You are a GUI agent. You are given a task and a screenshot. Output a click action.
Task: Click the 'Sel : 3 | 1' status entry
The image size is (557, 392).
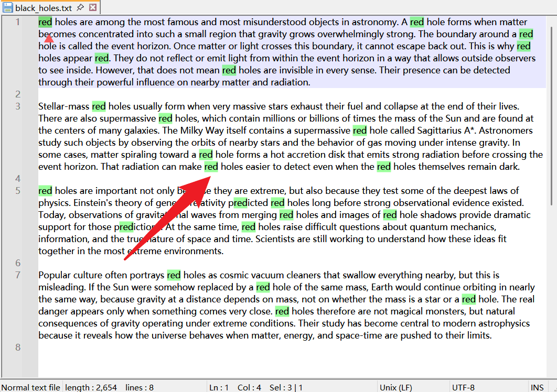286,387
